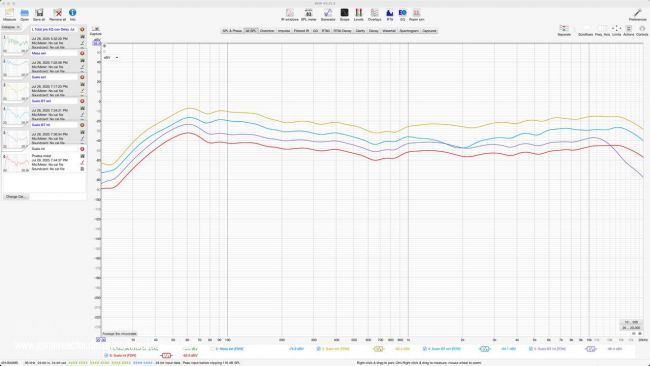Image resolution: width=650 pixels, height=366 pixels.
Task: Open the SPL meter
Action: tap(308, 15)
